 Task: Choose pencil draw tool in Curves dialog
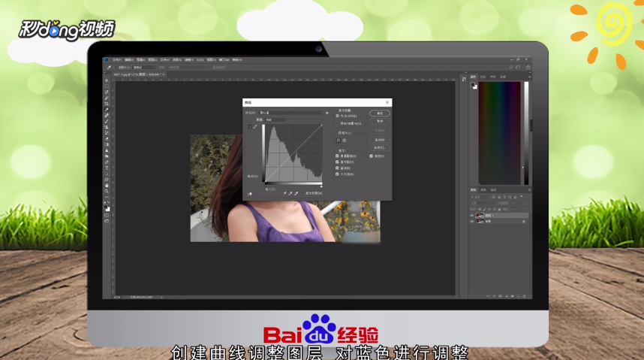pos(255,127)
